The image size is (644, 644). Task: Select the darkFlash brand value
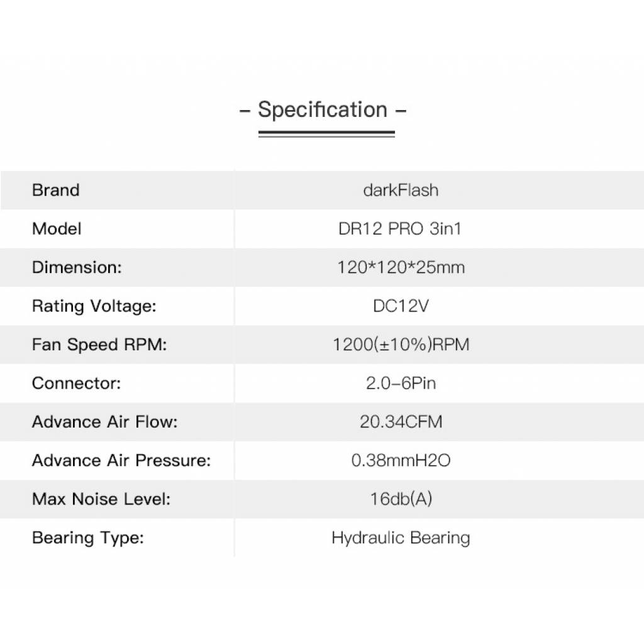click(401, 190)
